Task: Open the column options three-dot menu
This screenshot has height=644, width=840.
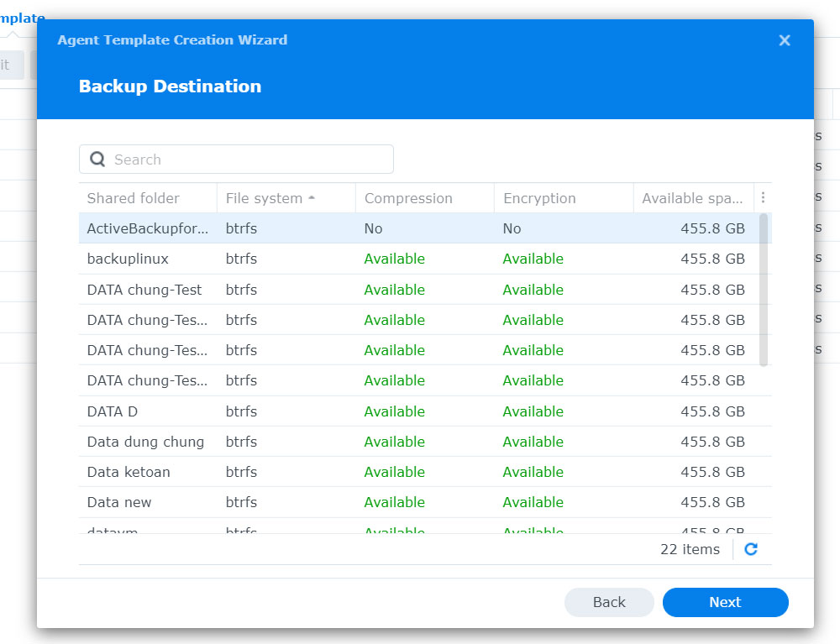Action: (763, 197)
